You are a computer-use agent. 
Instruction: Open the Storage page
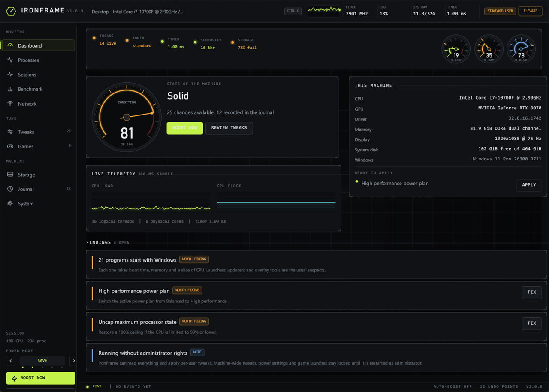[x=39, y=175]
